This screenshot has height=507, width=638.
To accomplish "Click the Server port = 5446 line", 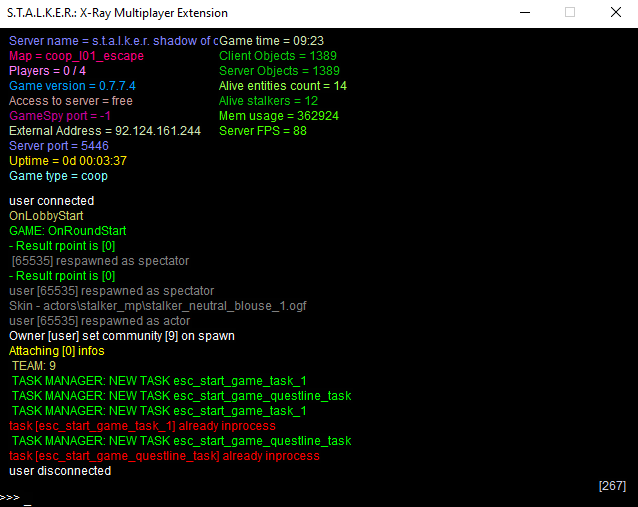I will click(x=59, y=146).
